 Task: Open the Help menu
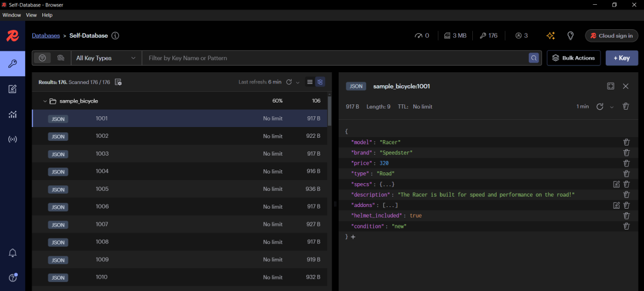(x=47, y=15)
